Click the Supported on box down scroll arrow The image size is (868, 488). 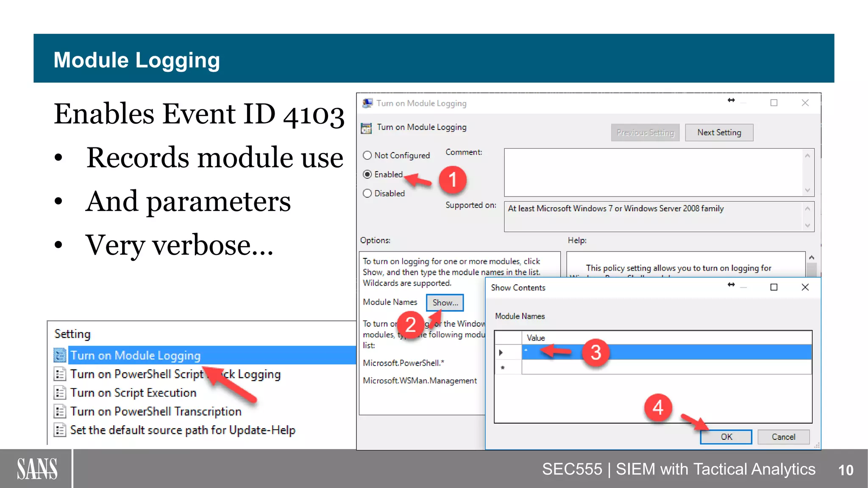pos(807,225)
